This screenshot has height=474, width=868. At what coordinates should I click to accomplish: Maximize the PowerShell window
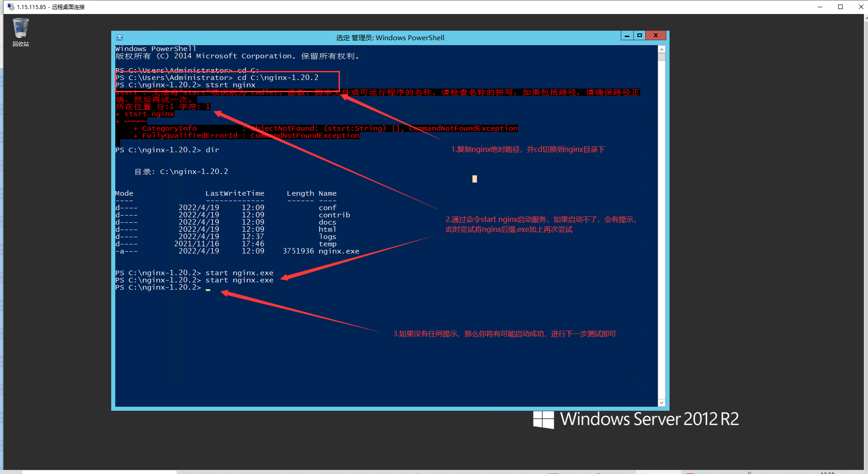tap(640, 36)
